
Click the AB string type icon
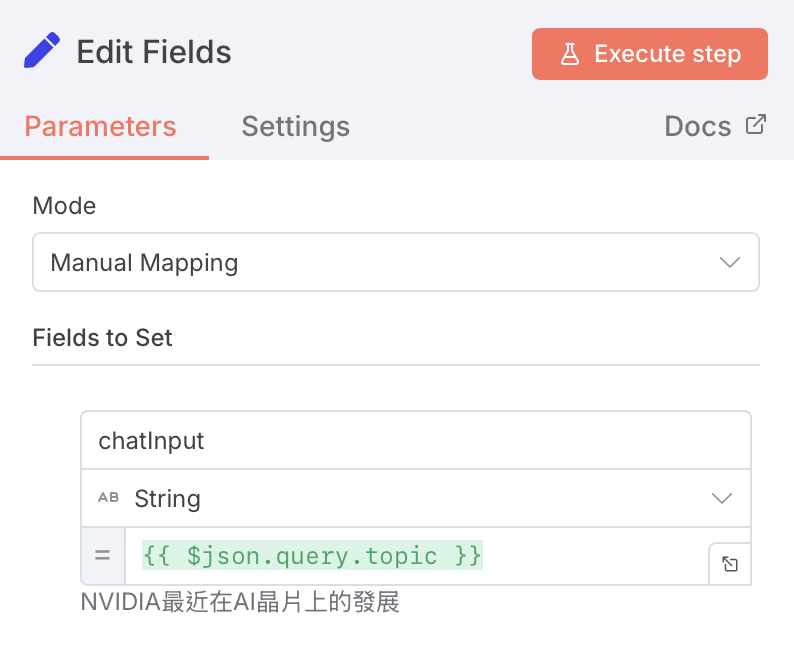pyautogui.click(x=108, y=498)
